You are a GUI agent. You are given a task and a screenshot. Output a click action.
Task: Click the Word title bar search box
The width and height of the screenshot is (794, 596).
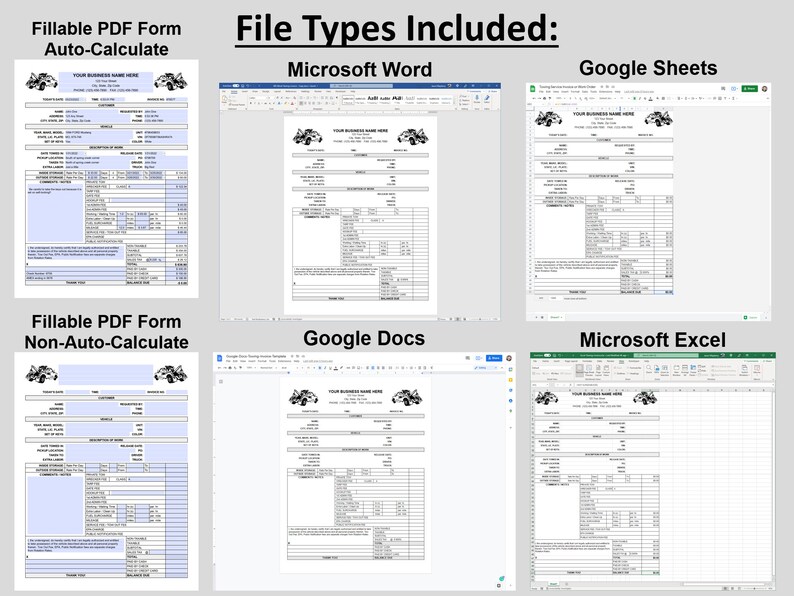[x=363, y=86]
